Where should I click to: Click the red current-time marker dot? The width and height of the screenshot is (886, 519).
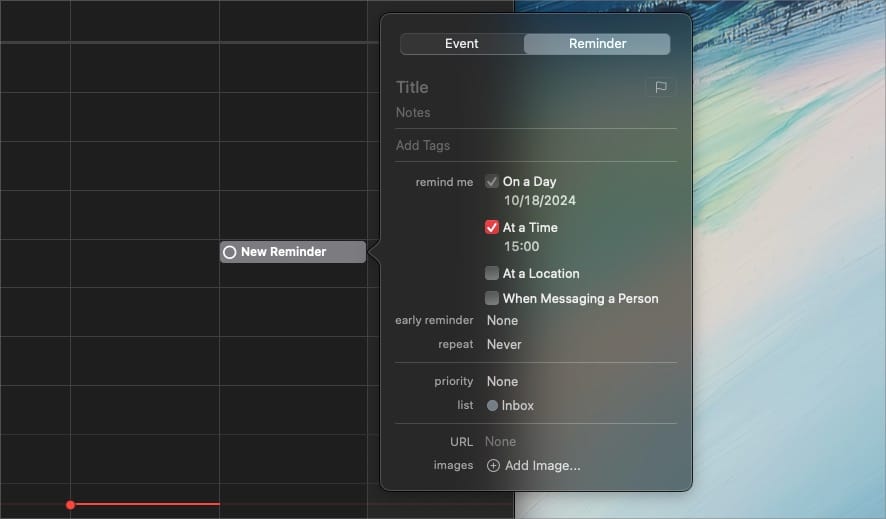pyautogui.click(x=70, y=505)
